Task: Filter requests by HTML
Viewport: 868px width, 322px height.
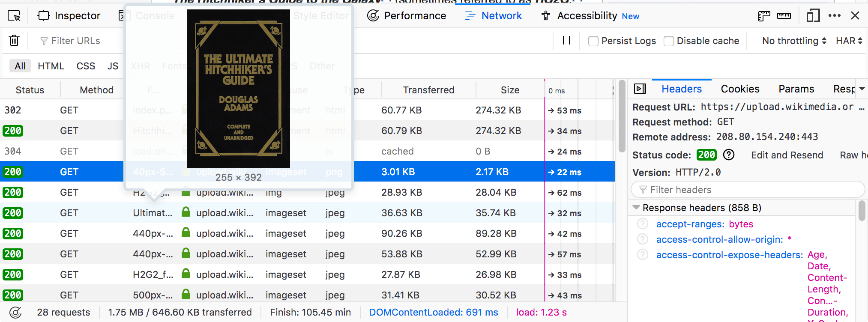Action: click(51, 66)
